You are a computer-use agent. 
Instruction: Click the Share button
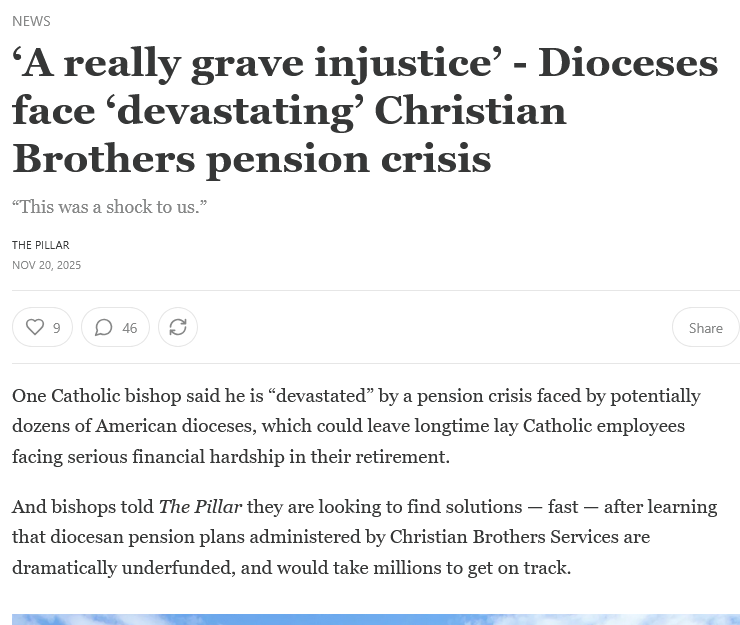coord(705,327)
